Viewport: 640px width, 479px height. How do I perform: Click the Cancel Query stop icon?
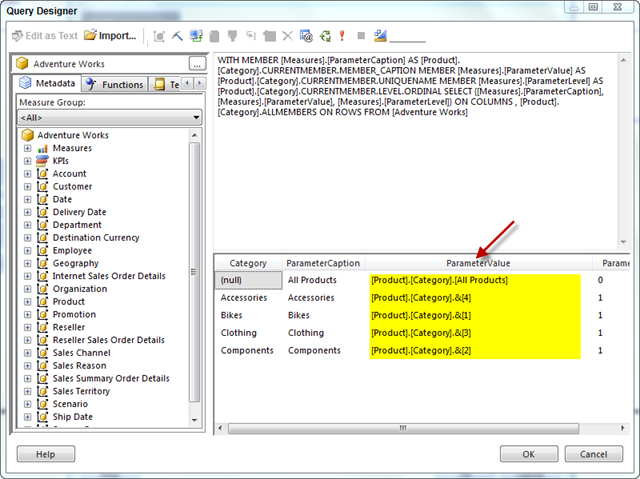(361, 36)
